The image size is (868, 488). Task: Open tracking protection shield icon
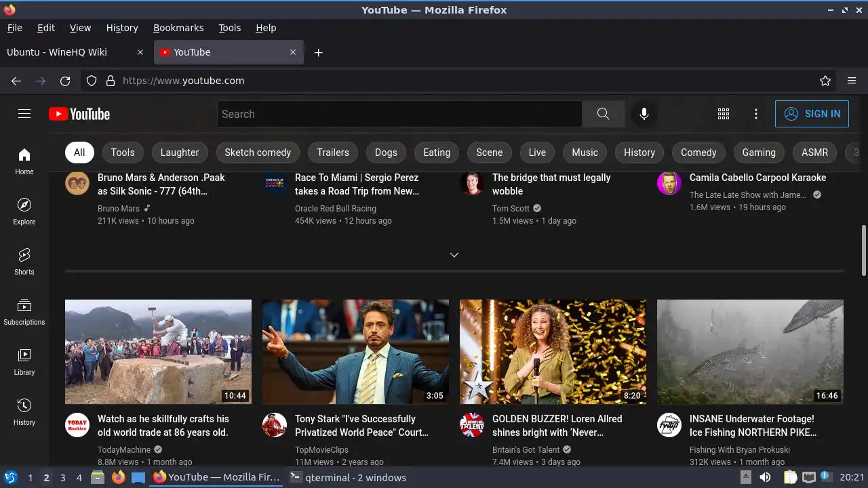click(x=92, y=81)
